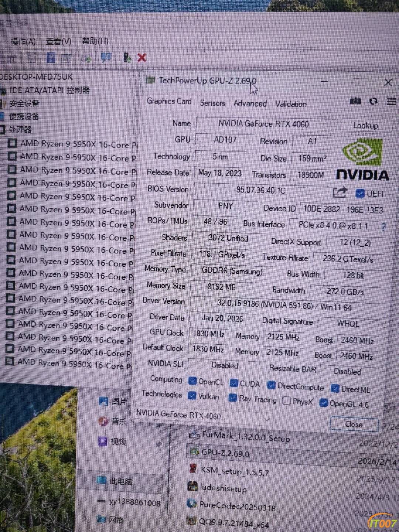This screenshot has height=532, width=399.
Task: Select the Graphics Card tab
Action: (x=169, y=101)
